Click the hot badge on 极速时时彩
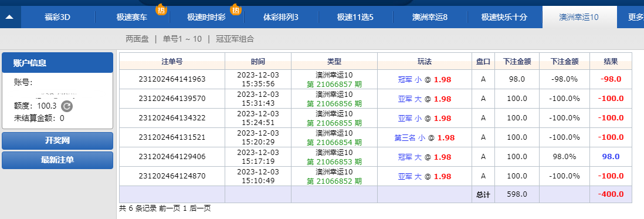The height and width of the screenshot is (219, 644). tap(236, 9)
